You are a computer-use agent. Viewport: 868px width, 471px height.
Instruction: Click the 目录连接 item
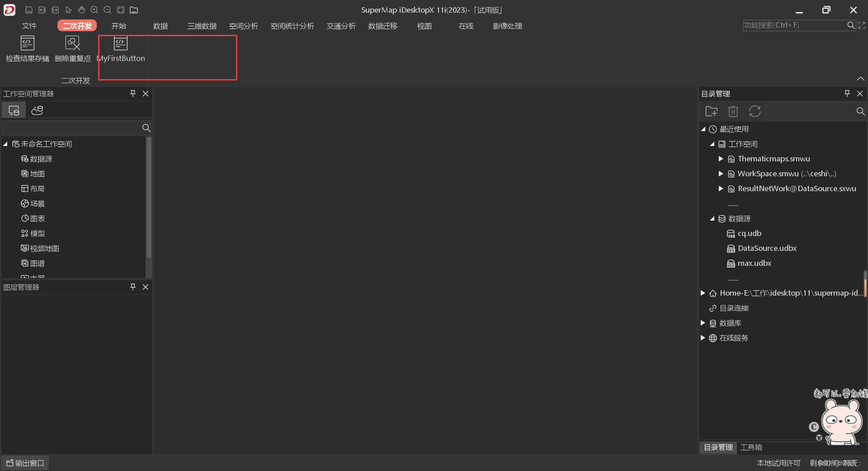point(729,308)
